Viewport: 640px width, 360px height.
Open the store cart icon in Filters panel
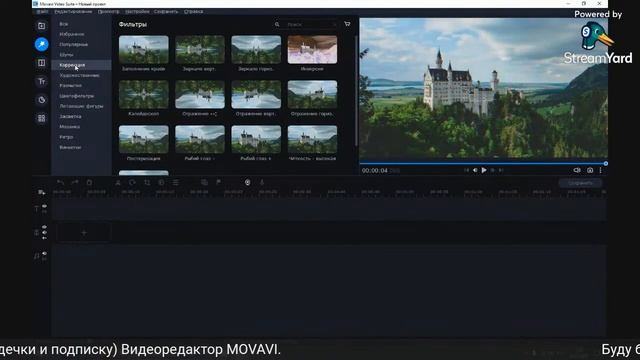click(347, 24)
